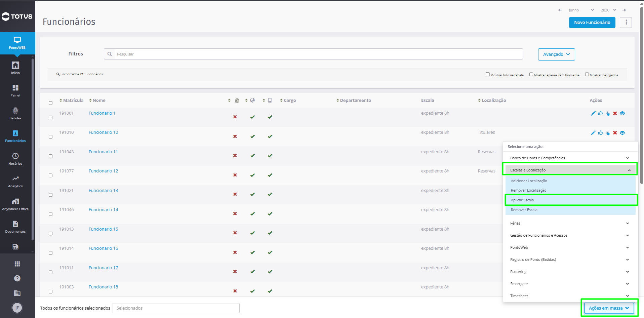This screenshot has width=644, height=318.
Task: Click Novo Funcionário button
Action: point(592,23)
